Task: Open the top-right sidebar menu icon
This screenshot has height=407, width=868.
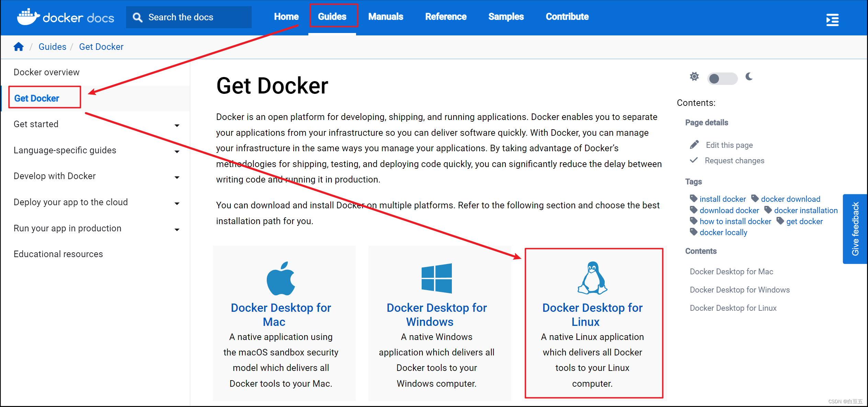Action: point(832,20)
